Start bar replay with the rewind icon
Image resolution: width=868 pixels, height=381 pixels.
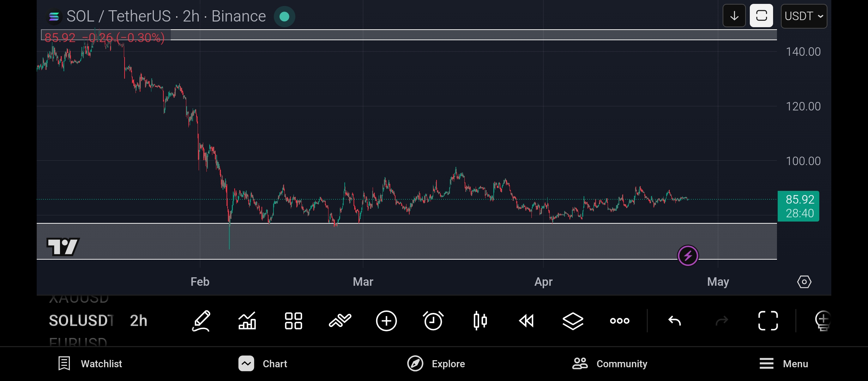(x=526, y=321)
